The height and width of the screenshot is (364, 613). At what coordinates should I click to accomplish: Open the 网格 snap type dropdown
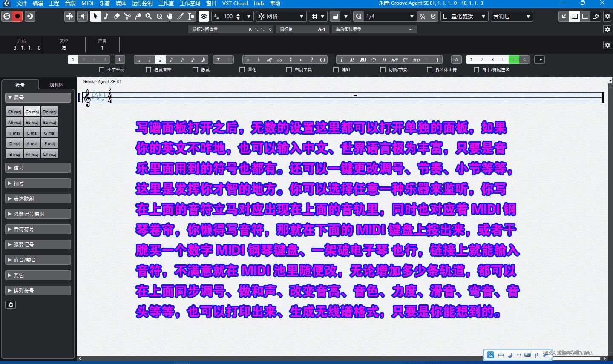[281, 16]
